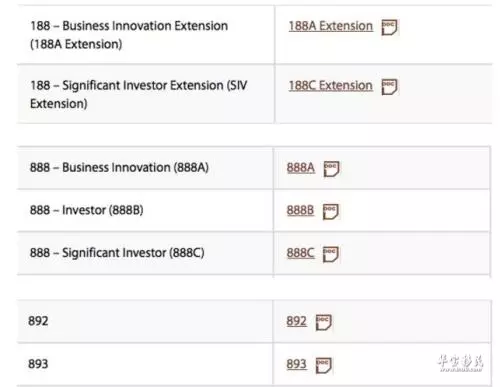The image size is (500, 387).
Task: Open the 188C Extension link
Action: tap(331, 86)
